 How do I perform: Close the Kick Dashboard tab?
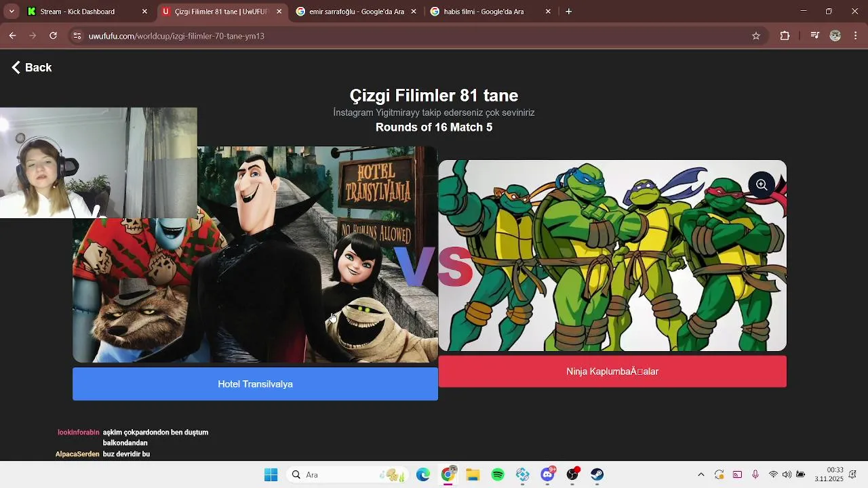coord(144,12)
